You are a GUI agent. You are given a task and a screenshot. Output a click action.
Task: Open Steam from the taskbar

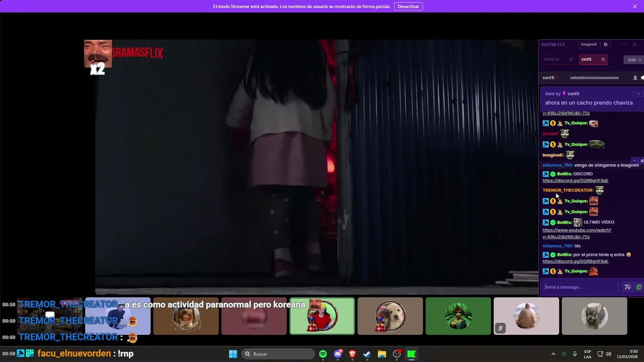pos(367,354)
